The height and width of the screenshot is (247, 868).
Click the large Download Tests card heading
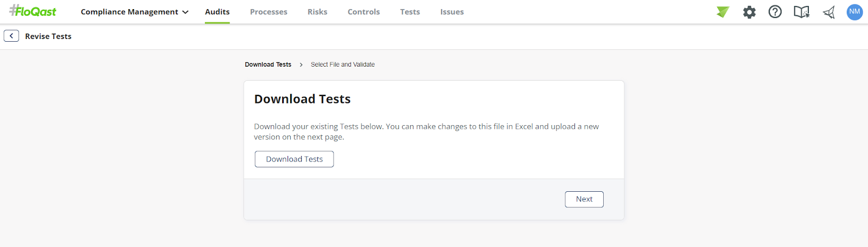[x=302, y=99]
